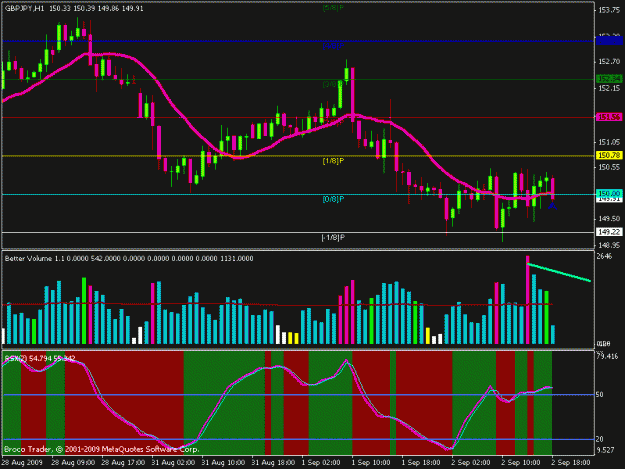
Task: Click the 31 Aug 02:00 time label
Action: (x=173, y=463)
